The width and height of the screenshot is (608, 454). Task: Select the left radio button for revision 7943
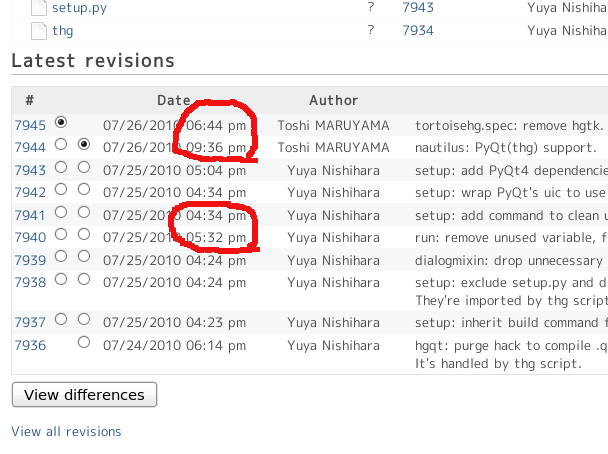click(62, 167)
